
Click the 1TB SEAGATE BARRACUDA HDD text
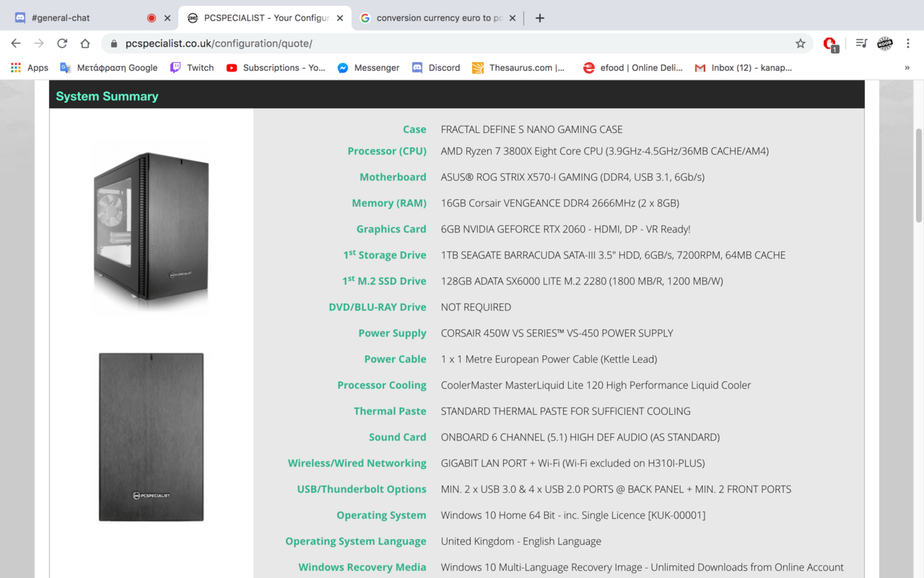(613, 255)
